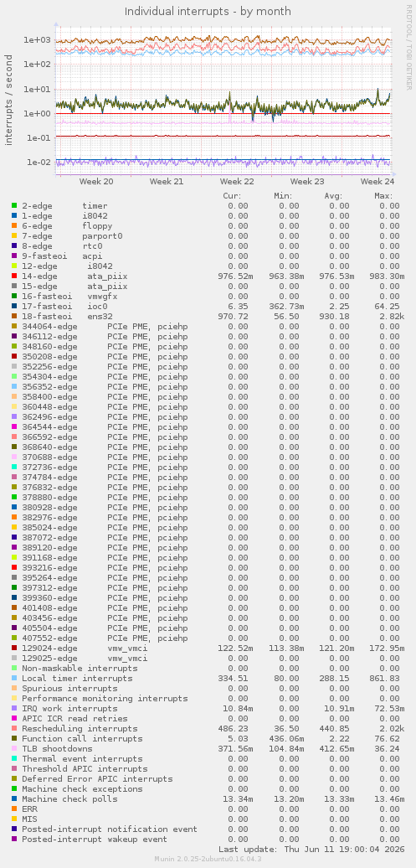Click the green swatch beside 2-edge timer
Screen dimensions: 416x868
[14, 205]
